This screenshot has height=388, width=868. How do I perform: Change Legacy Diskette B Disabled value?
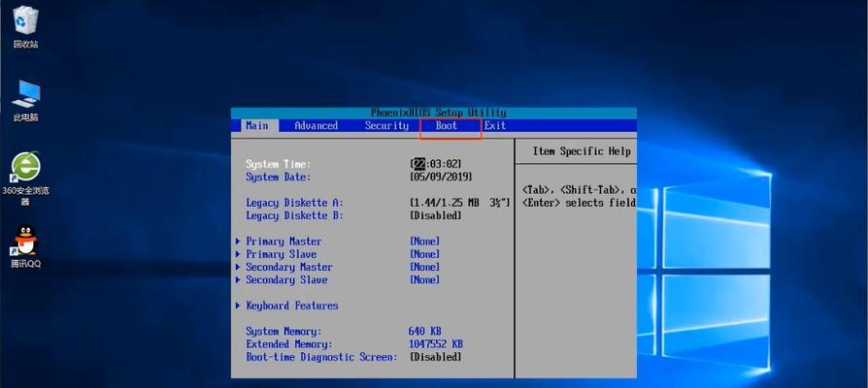click(436, 215)
